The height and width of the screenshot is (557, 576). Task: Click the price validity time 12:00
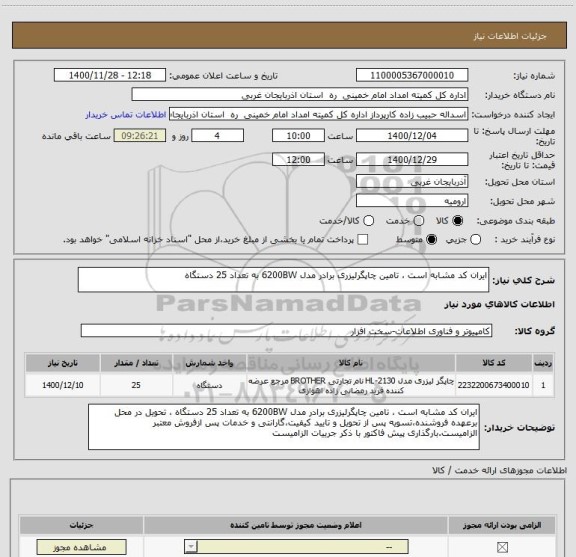click(298, 159)
